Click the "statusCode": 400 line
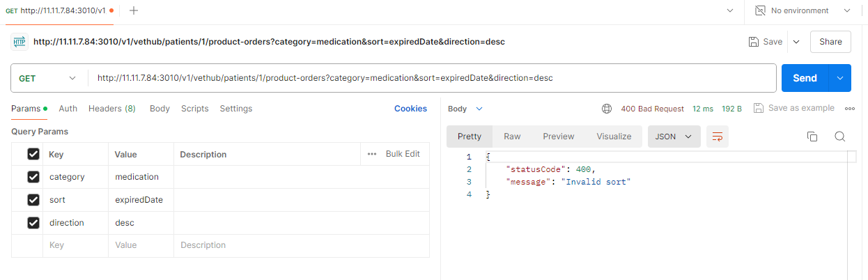The image size is (868, 280). [552, 169]
